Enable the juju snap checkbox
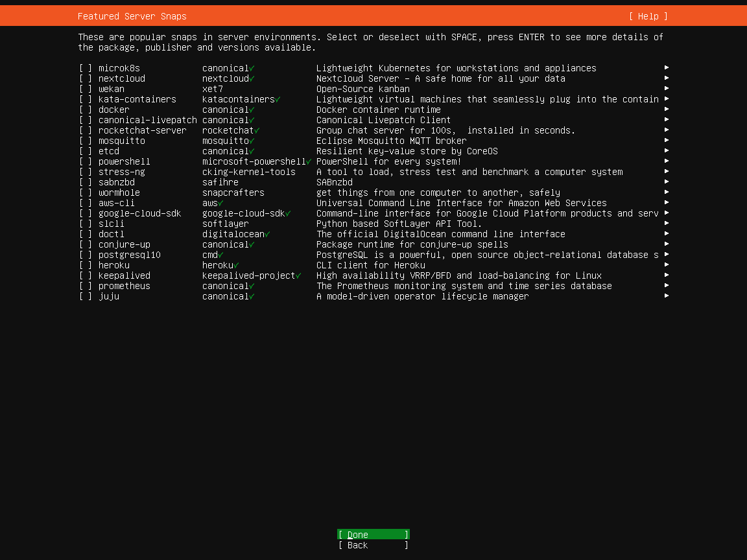Image resolution: width=747 pixels, height=560 pixels. click(86, 296)
